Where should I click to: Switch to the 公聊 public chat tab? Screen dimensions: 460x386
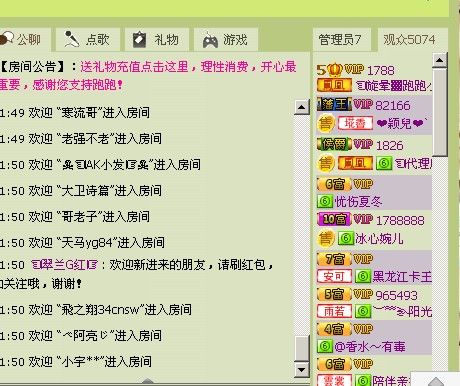[x=25, y=39]
